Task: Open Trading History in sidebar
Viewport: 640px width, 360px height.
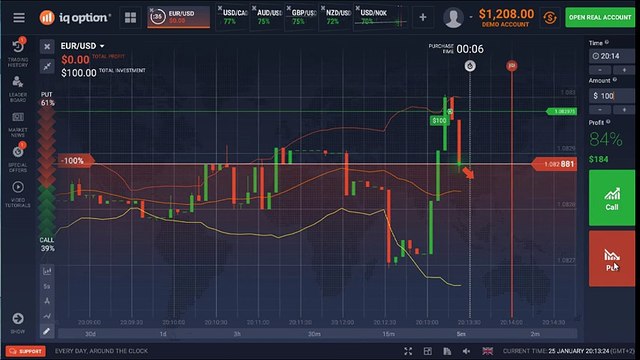Action: (x=18, y=53)
